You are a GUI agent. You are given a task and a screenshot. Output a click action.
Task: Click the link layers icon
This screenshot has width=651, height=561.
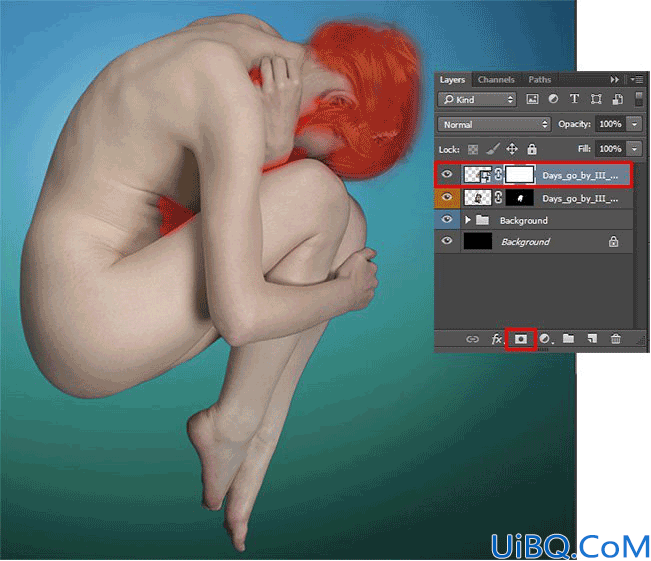[472, 339]
